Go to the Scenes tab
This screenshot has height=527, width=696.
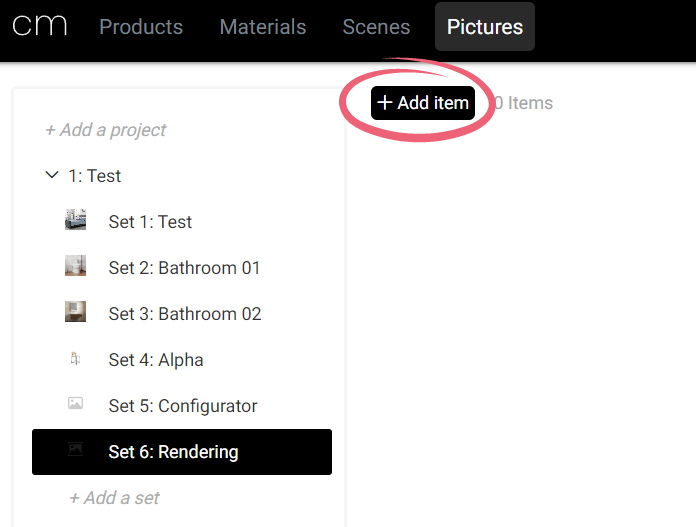tap(376, 27)
